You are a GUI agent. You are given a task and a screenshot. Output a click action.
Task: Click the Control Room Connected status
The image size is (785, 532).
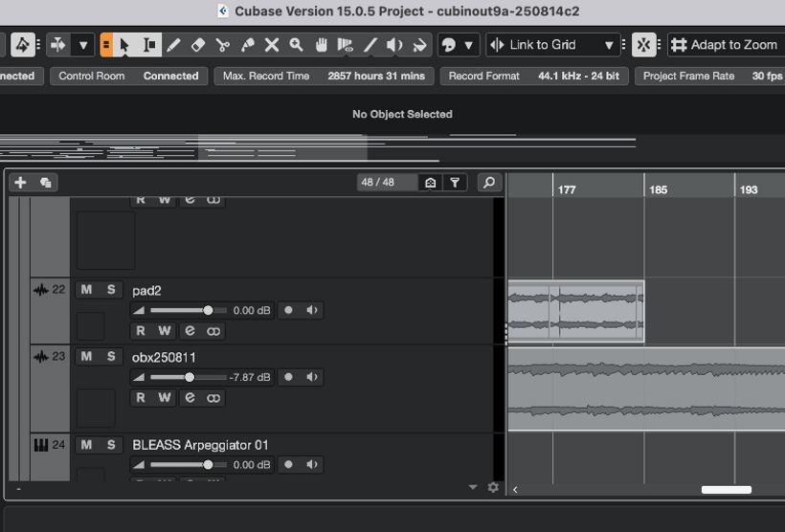click(x=128, y=77)
